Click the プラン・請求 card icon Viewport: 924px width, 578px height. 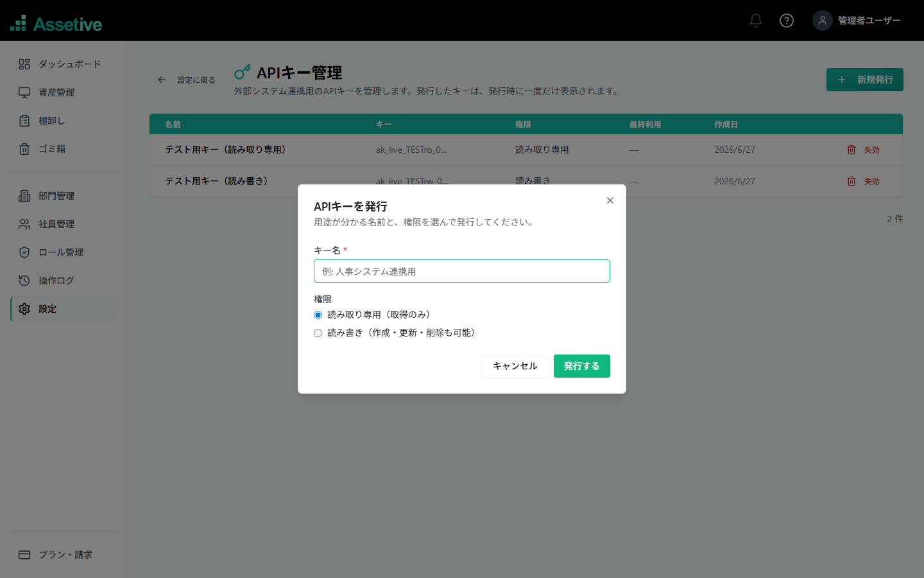(24, 555)
